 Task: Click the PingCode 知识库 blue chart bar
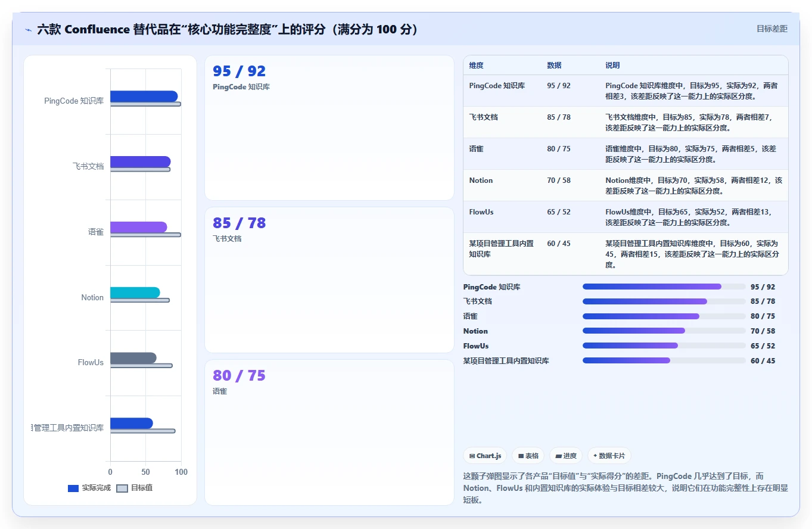tap(144, 97)
